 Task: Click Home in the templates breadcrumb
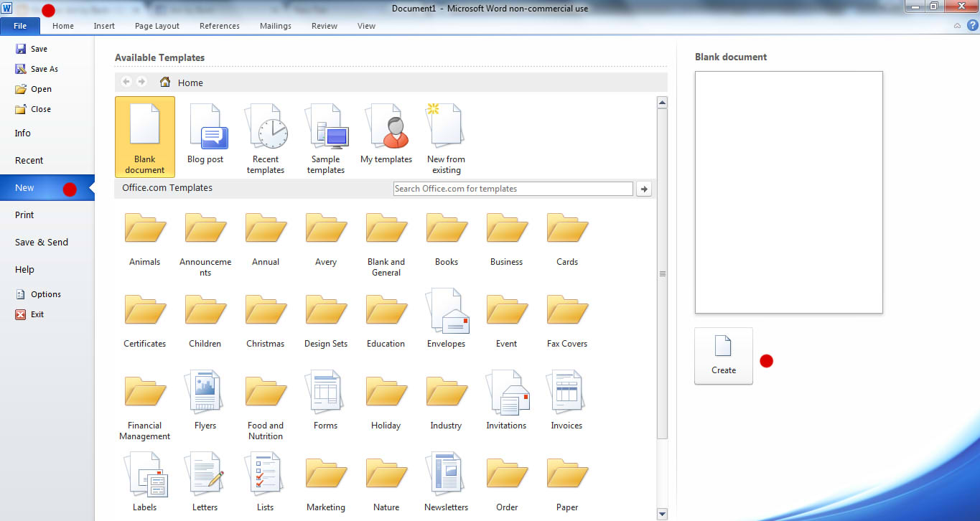click(190, 82)
